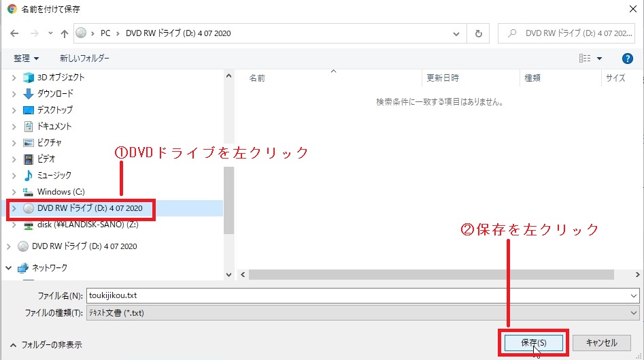Click the 保存(S) button
The height and width of the screenshot is (360, 644).
[x=533, y=342]
